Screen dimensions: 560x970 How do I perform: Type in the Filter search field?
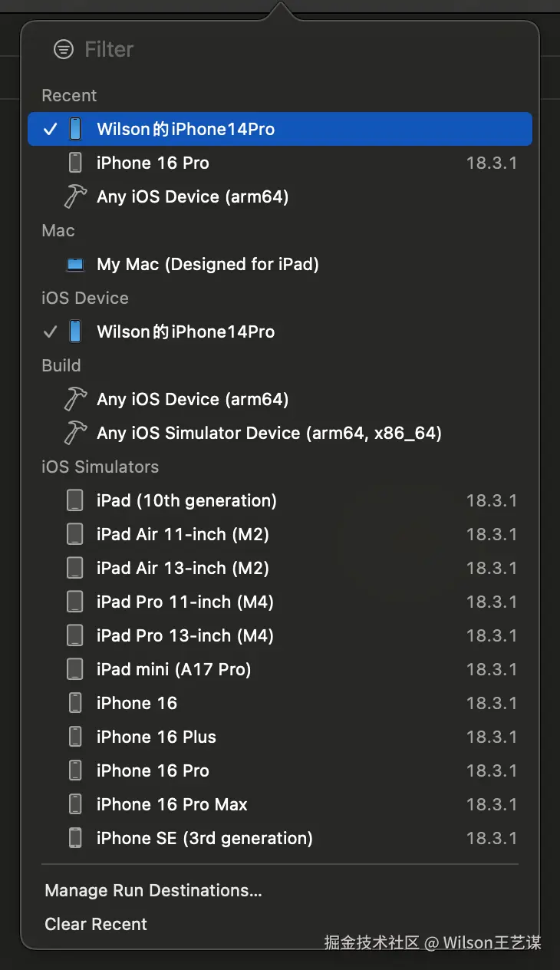pos(230,50)
